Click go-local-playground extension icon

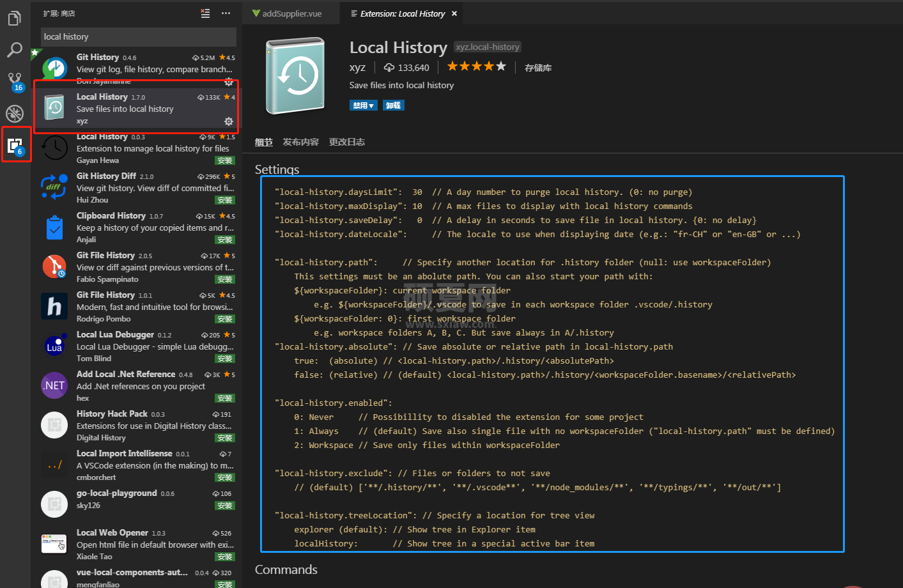pos(55,504)
